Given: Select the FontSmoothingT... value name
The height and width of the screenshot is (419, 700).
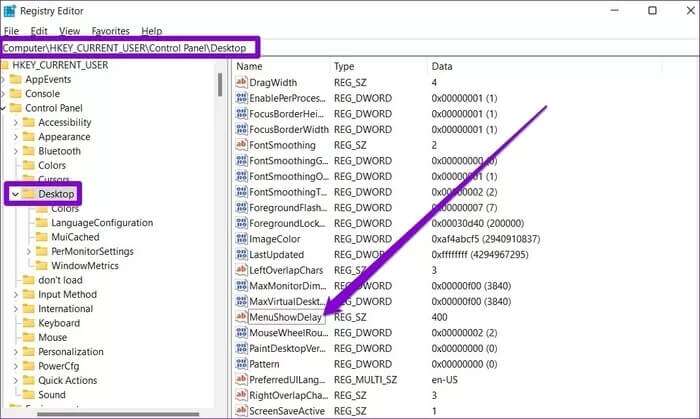Looking at the screenshot, I should pos(288,192).
